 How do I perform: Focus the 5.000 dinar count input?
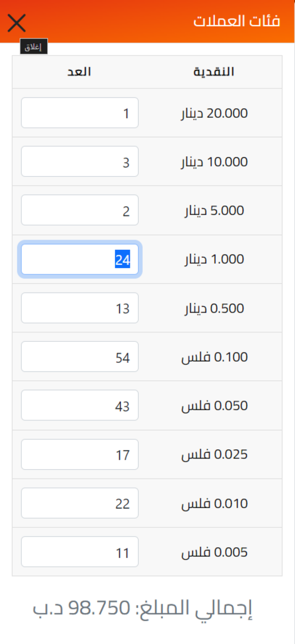pos(80,210)
